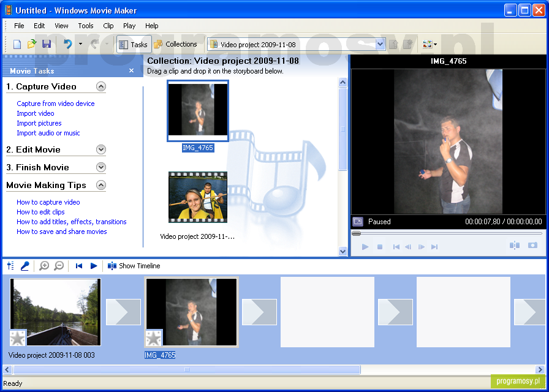Screen dimensions: 549x392
Task: Open How to save and share movies
Action: tap(62, 232)
